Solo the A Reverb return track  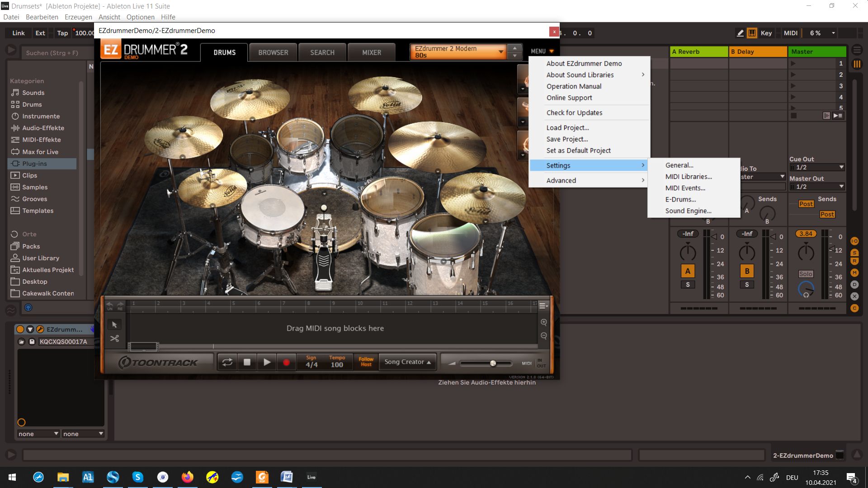point(688,285)
